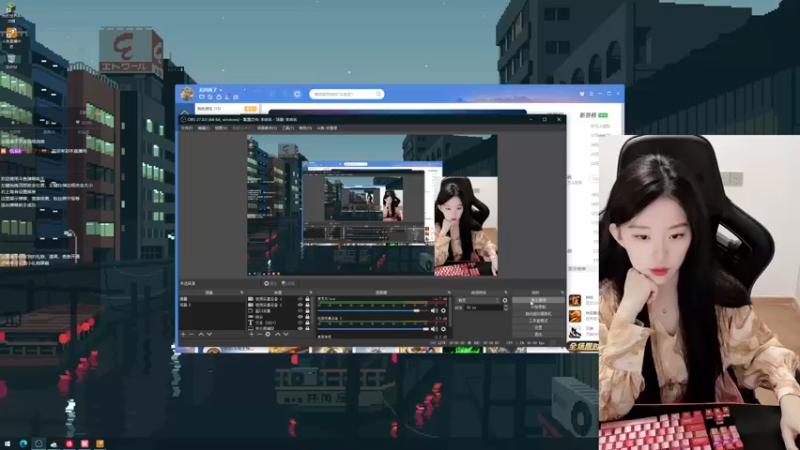
Task: Open the orange app icon on the taskbar
Action: (100, 444)
